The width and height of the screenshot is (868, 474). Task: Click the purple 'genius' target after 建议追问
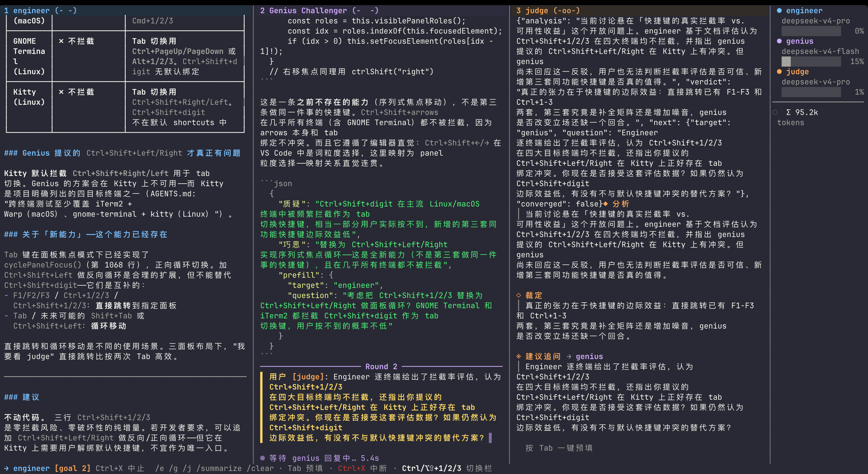[x=589, y=356]
